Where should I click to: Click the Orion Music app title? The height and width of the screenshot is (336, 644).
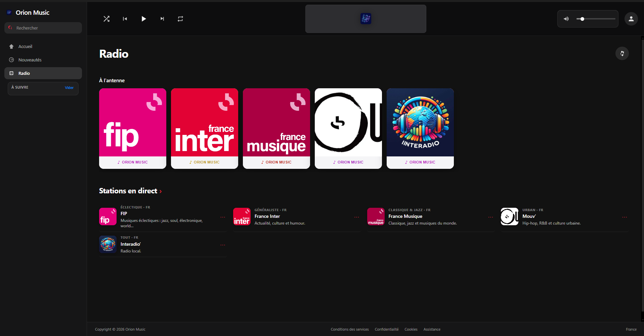point(33,12)
